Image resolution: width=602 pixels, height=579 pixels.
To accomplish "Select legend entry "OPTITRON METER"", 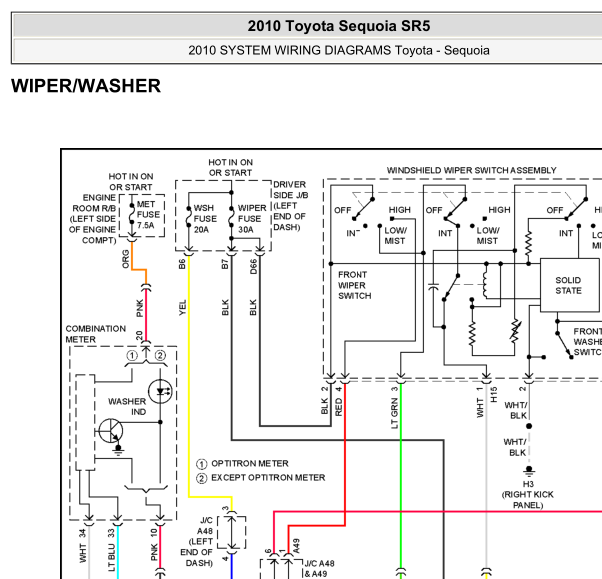I will click(250, 463).
